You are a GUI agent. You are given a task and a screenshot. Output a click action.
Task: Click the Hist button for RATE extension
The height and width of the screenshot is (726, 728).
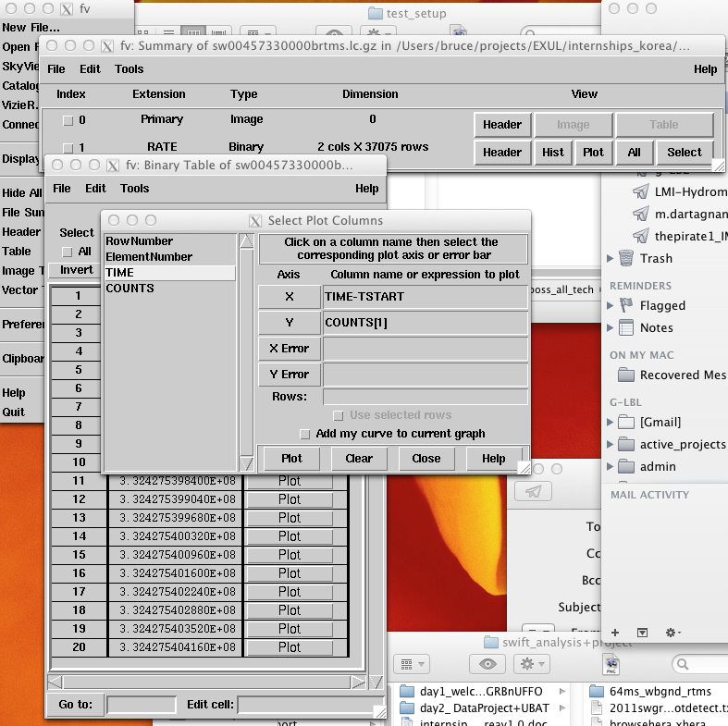coord(552,153)
